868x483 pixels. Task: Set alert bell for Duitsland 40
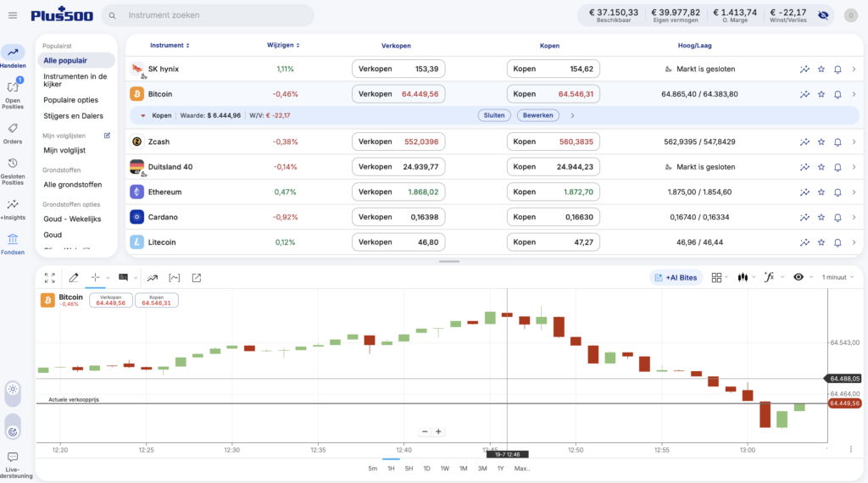click(837, 167)
